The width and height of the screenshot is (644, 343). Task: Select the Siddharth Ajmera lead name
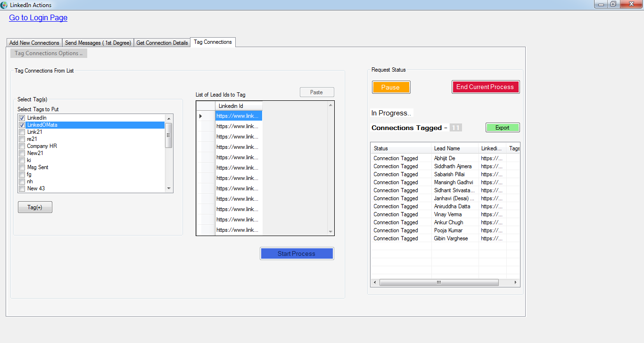(x=453, y=166)
